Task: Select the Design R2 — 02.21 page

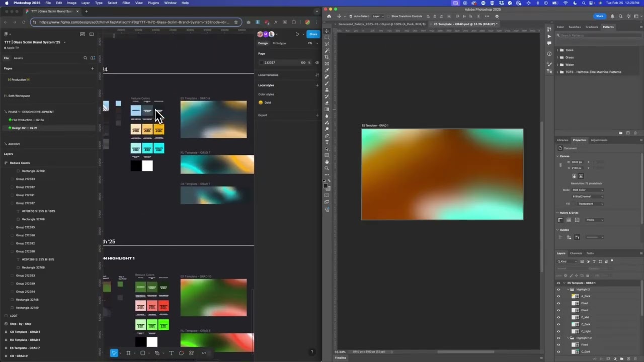Action: coord(25,128)
